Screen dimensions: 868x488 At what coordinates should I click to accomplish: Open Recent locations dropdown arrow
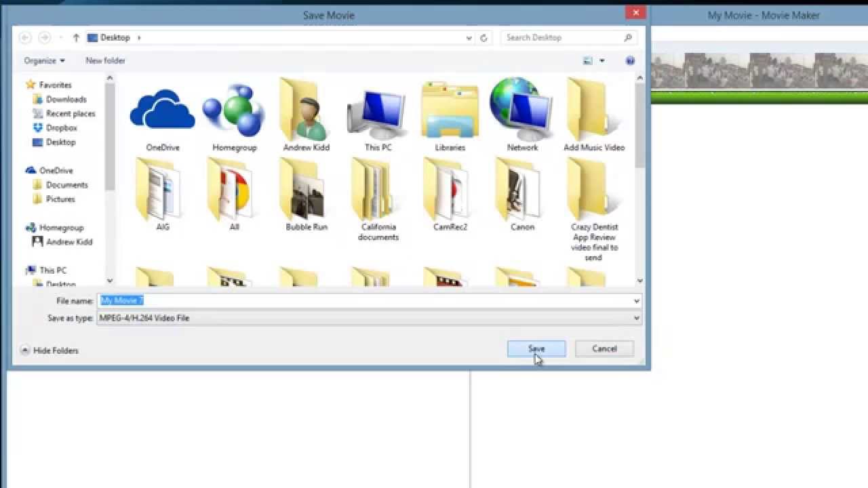point(61,38)
